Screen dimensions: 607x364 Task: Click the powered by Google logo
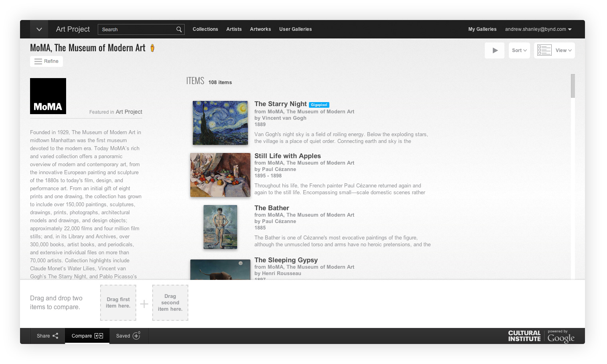point(561,337)
